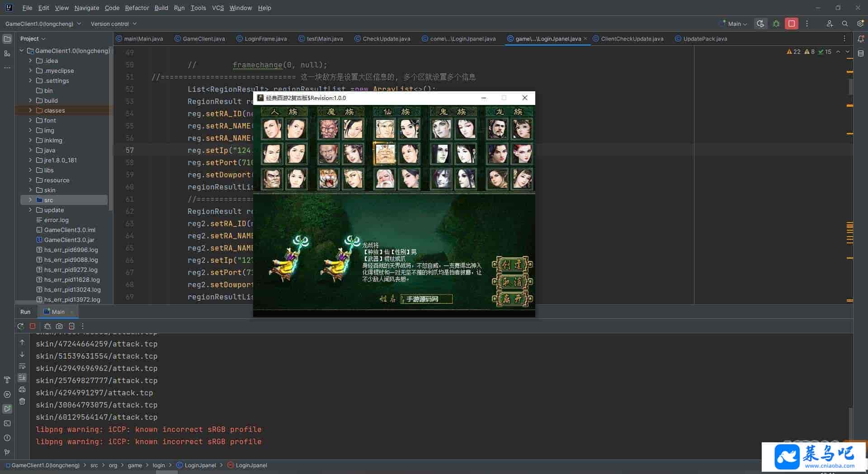Open the Version control dropdown
Screen dimensions: 868x474
click(113, 24)
